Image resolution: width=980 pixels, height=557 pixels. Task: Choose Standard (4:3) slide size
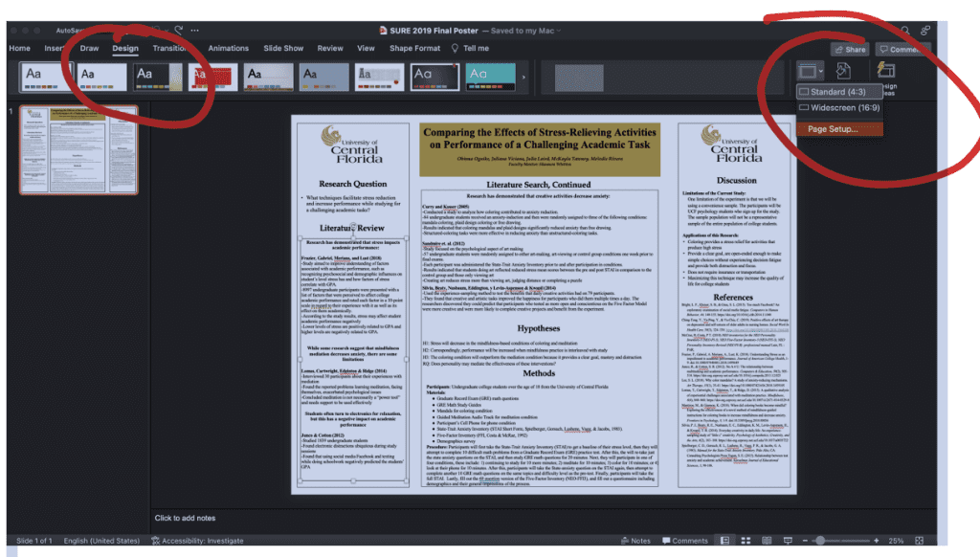pos(840,92)
